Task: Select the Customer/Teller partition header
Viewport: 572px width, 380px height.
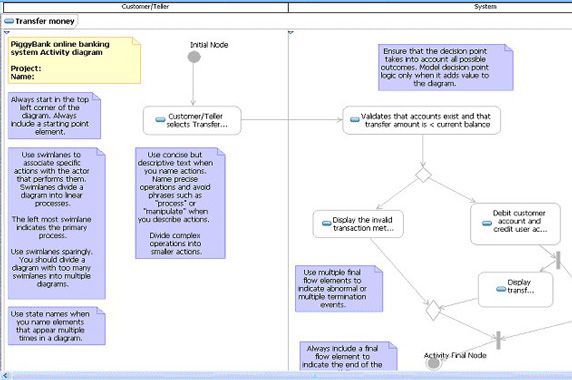Action: 145,7
